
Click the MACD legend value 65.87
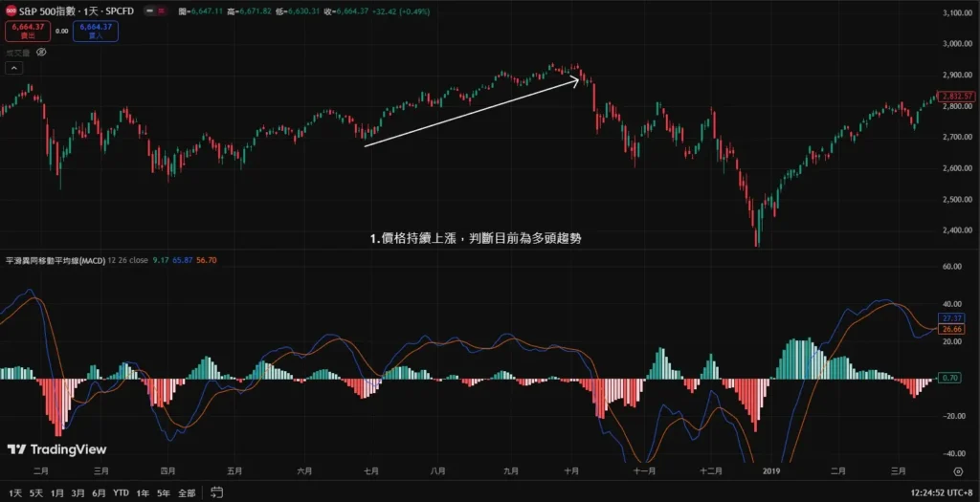pos(183,260)
